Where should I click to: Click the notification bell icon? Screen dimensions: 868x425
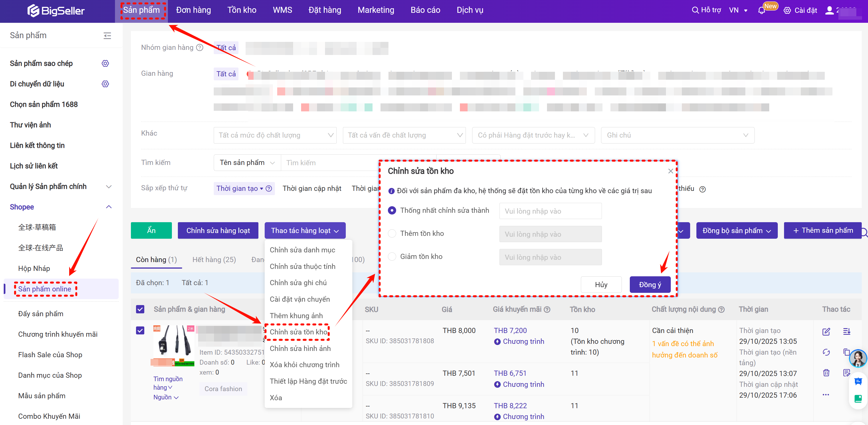coord(761,11)
